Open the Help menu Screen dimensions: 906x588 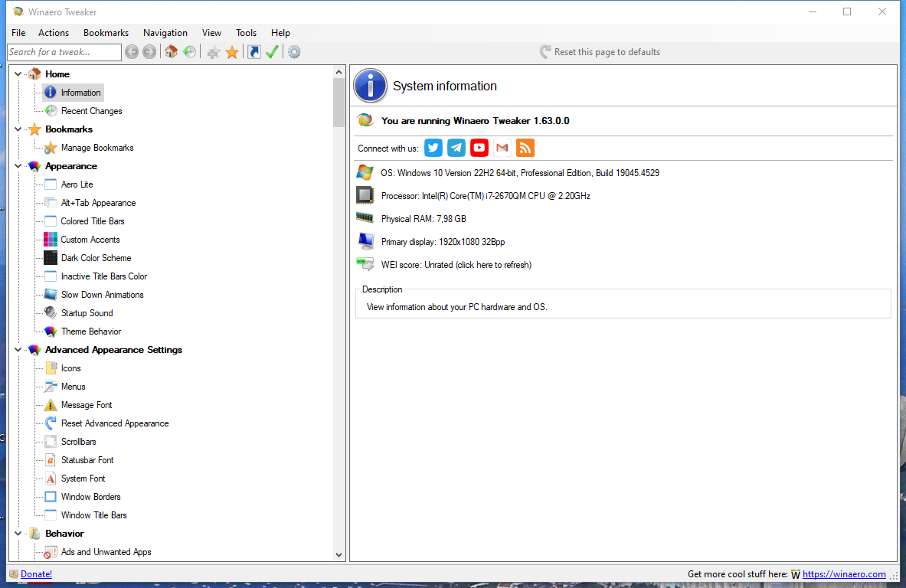pyautogui.click(x=280, y=33)
